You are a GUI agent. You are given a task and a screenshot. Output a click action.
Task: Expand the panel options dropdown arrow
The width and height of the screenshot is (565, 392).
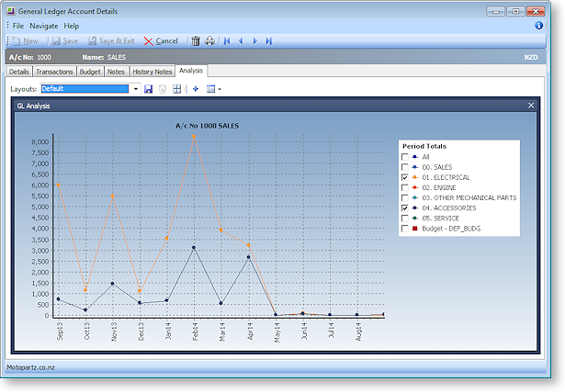point(220,89)
